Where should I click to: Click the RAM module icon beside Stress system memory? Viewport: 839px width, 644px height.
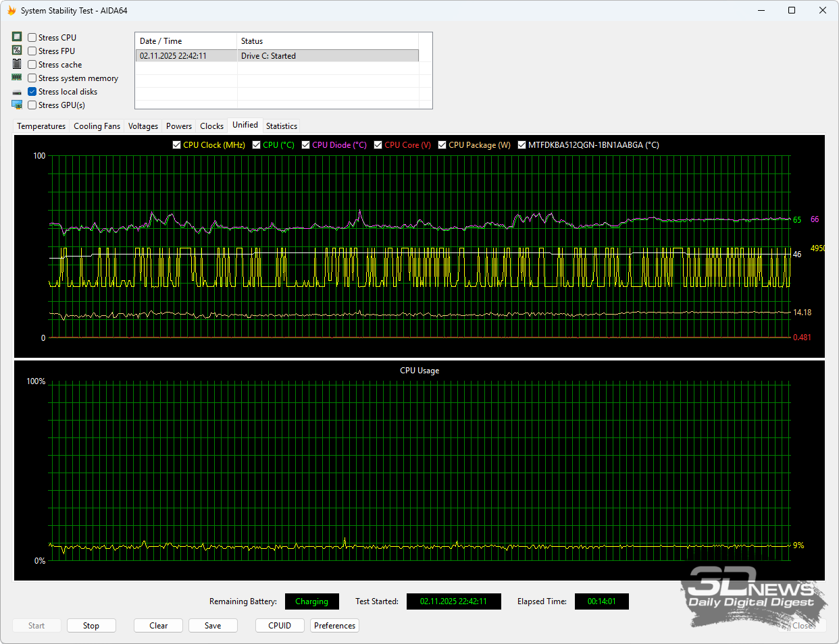point(17,78)
